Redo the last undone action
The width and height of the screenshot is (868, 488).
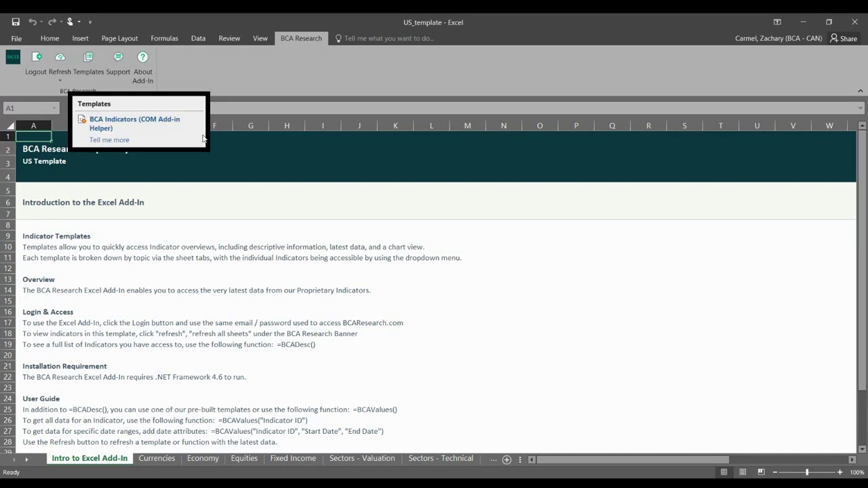coord(52,22)
